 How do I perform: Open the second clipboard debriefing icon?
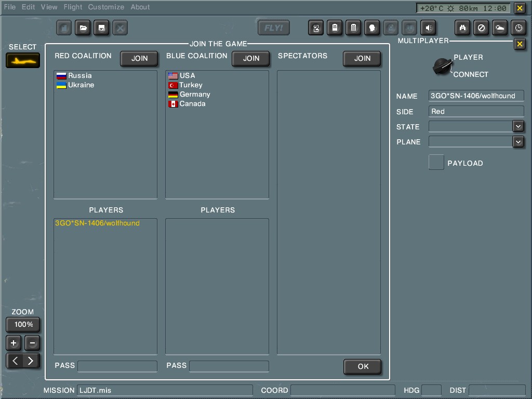point(353,28)
